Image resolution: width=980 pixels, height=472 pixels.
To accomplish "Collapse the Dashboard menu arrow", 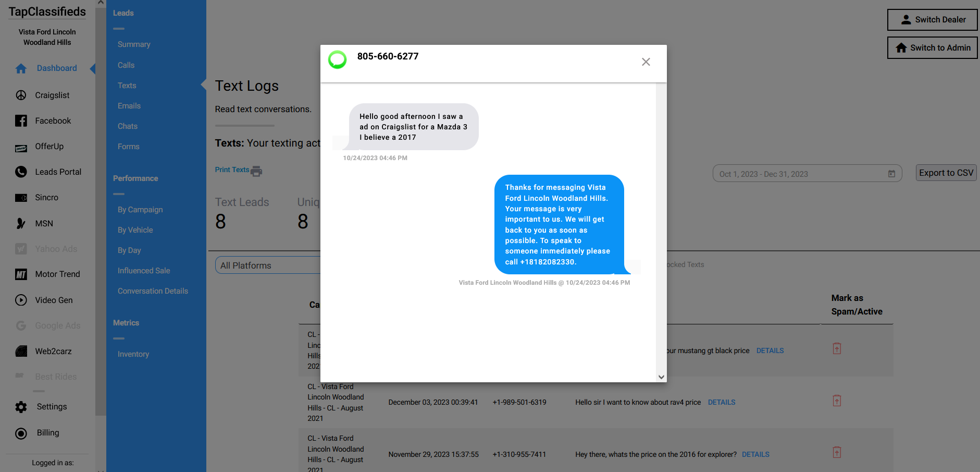I will point(93,68).
